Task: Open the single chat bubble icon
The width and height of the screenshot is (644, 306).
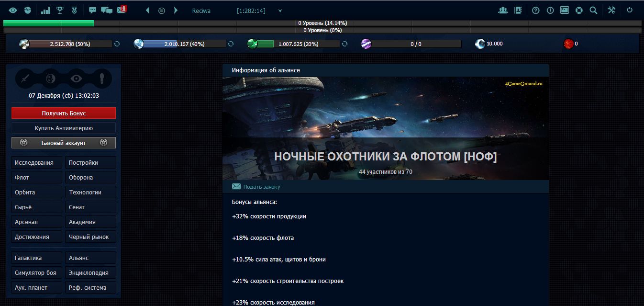Action: pos(93,10)
